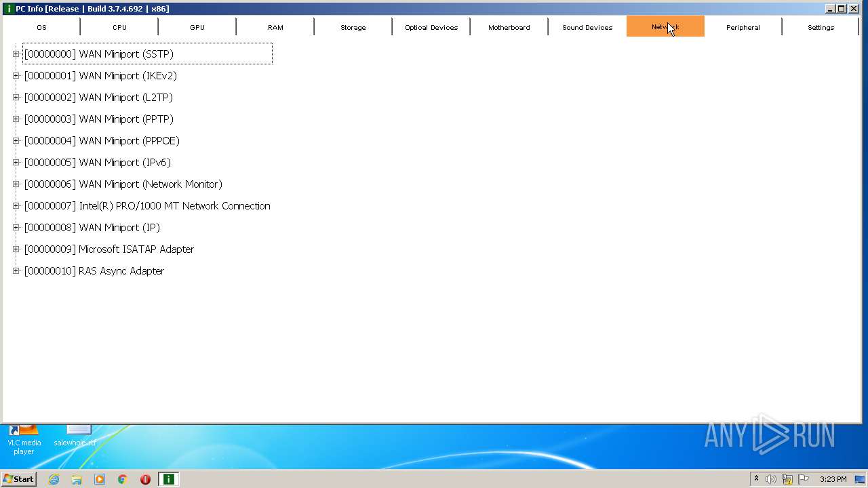868x488 pixels.
Task: Open the RAM tab
Action: (275, 27)
